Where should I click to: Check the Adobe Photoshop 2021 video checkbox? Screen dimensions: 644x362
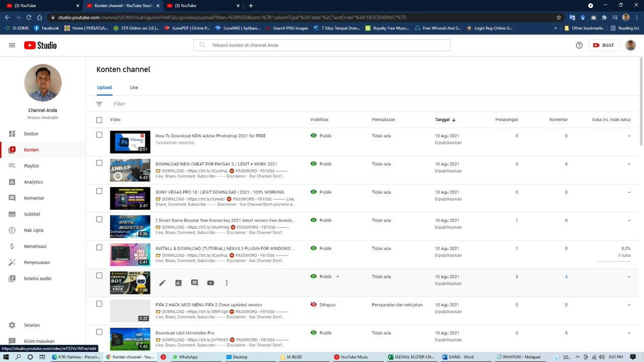(99, 135)
